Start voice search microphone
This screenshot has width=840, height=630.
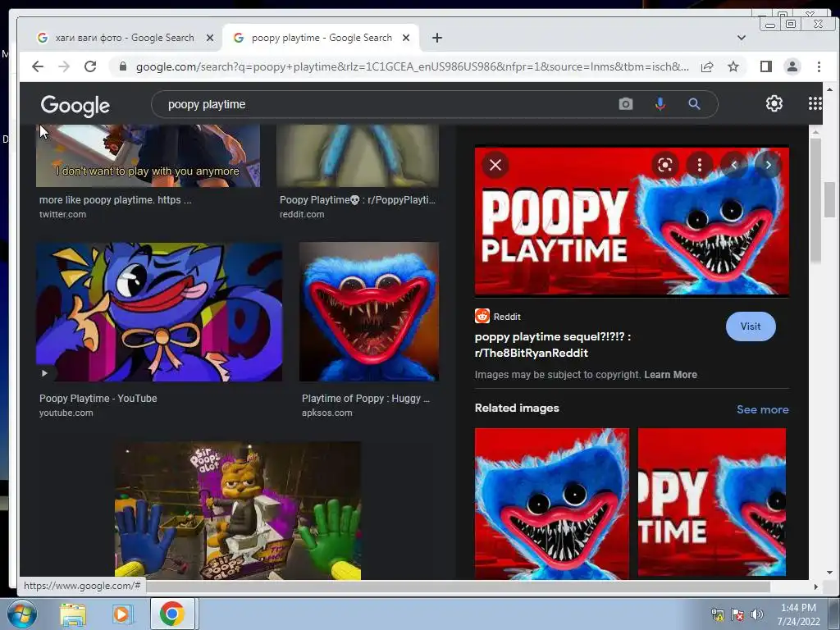[x=660, y=104]
